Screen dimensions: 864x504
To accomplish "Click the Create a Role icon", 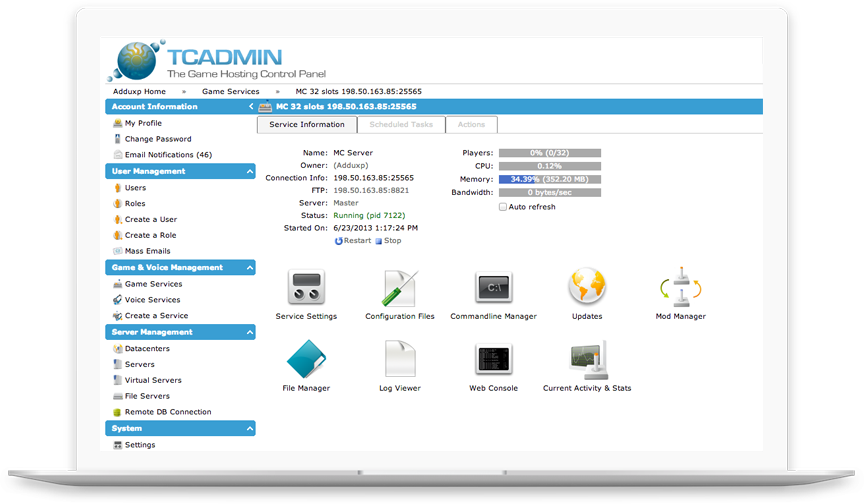I will point(117,235).
